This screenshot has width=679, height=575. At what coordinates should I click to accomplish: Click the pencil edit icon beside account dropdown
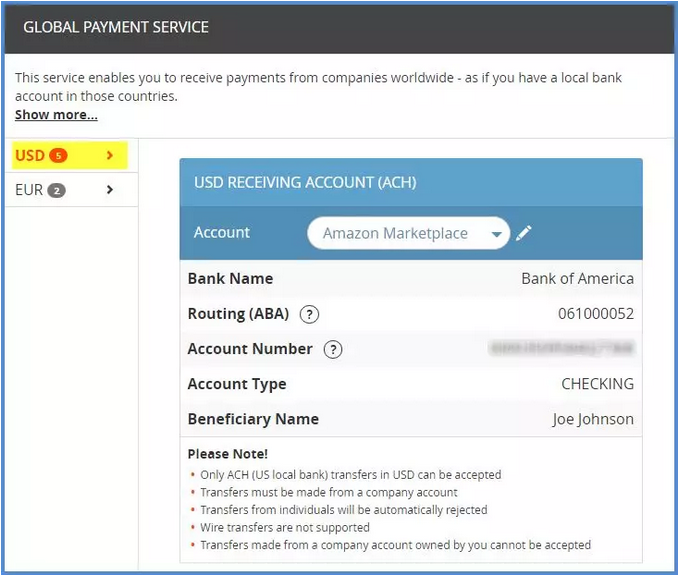coord(524,233)
